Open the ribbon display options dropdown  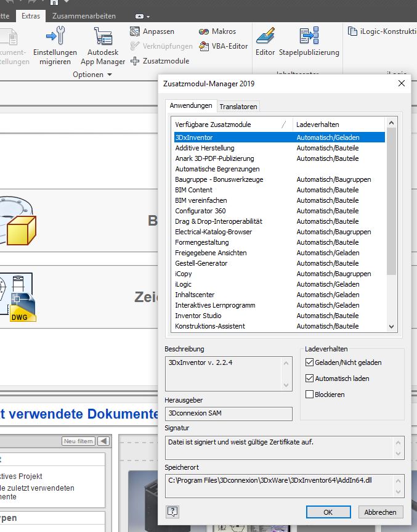click(x=142, y=16)
